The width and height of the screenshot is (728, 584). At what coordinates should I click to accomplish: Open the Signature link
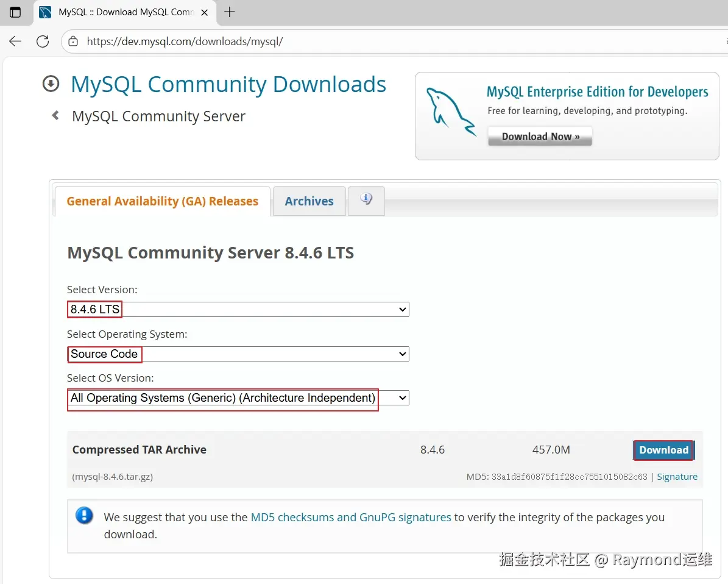pyautogui.click(x=677, y=477)
